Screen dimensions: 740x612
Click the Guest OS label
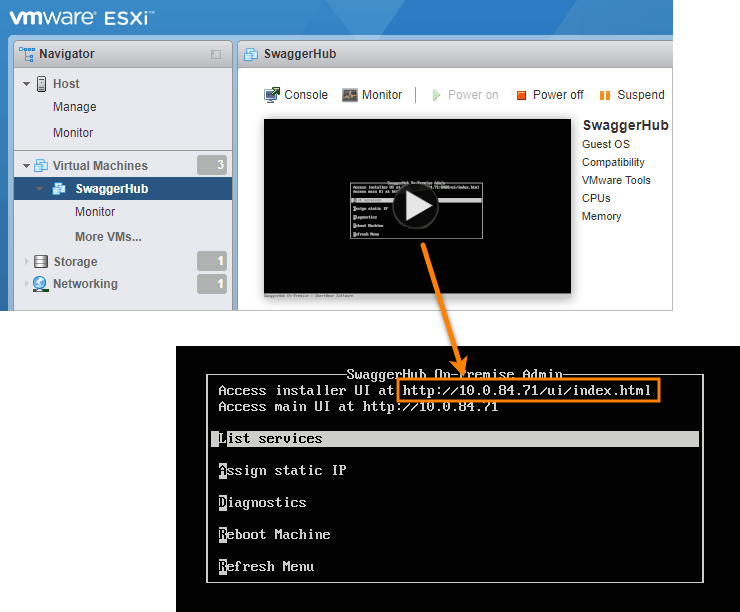[605, 144]
